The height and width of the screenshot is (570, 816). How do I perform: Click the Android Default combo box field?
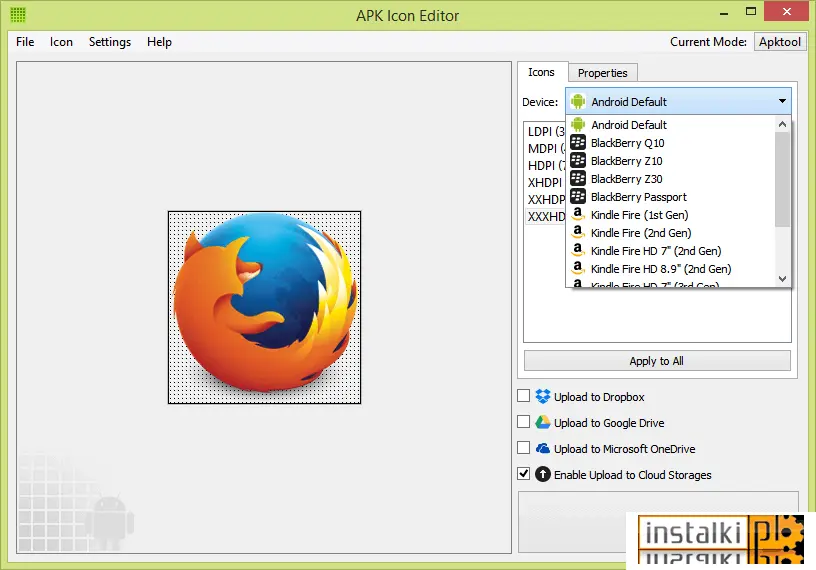(678, 101)
